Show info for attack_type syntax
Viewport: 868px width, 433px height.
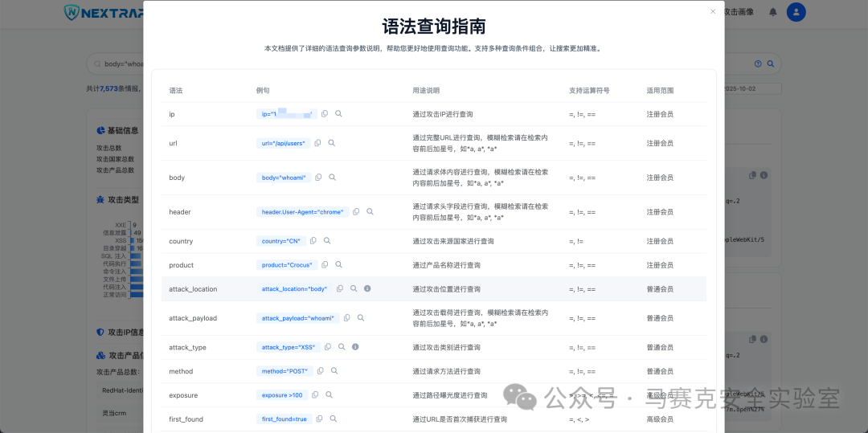[x=355, y=347]
